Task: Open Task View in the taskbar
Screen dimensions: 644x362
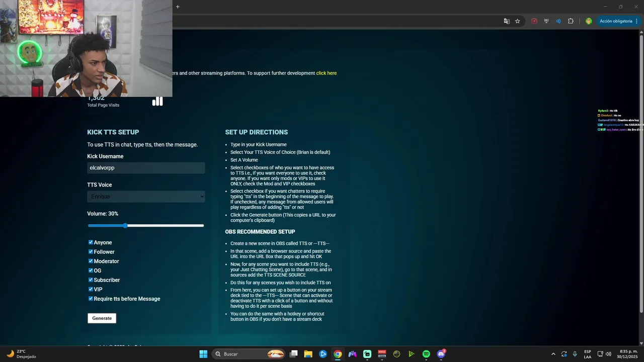Action: [294, 354]
